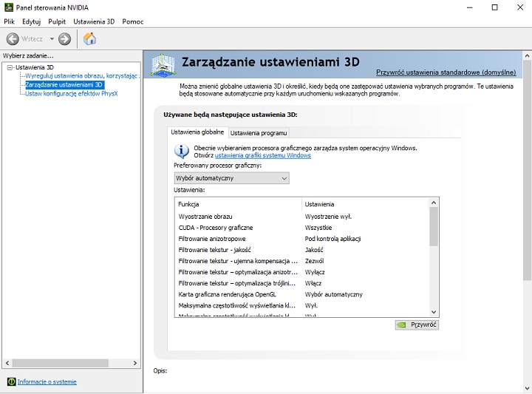Screen dimensions: 532x394
Task: Click the Back arrow button (Wstecz)
Action: click(x=13, y=38)
